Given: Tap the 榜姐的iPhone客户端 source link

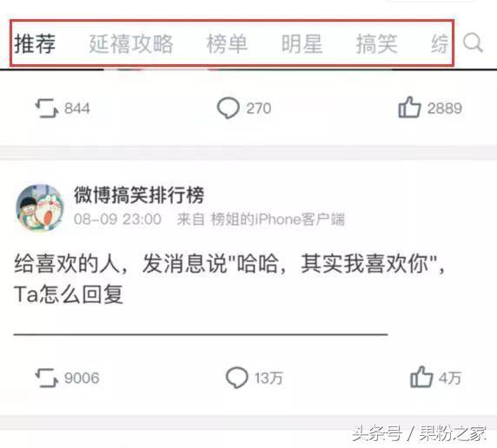Looking at the screenshot, I should [x=278, y=220].
